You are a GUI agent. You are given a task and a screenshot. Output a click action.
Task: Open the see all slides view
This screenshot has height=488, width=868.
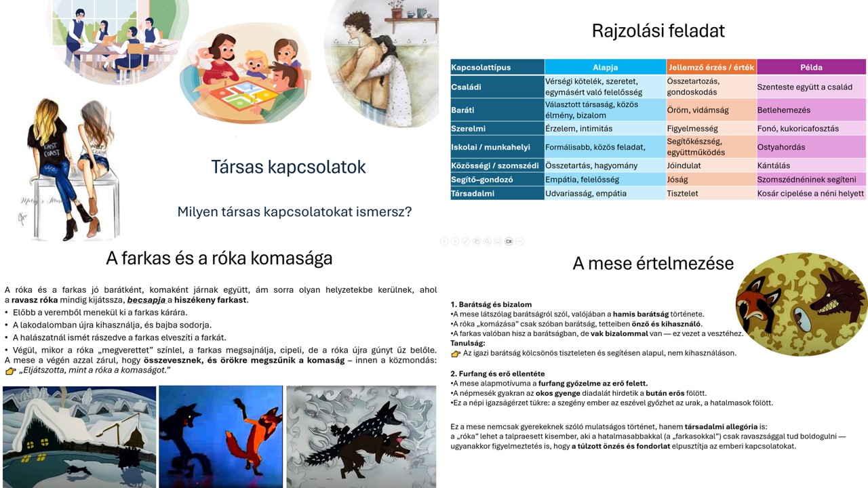pyautogui.click(x=477, y=241)
